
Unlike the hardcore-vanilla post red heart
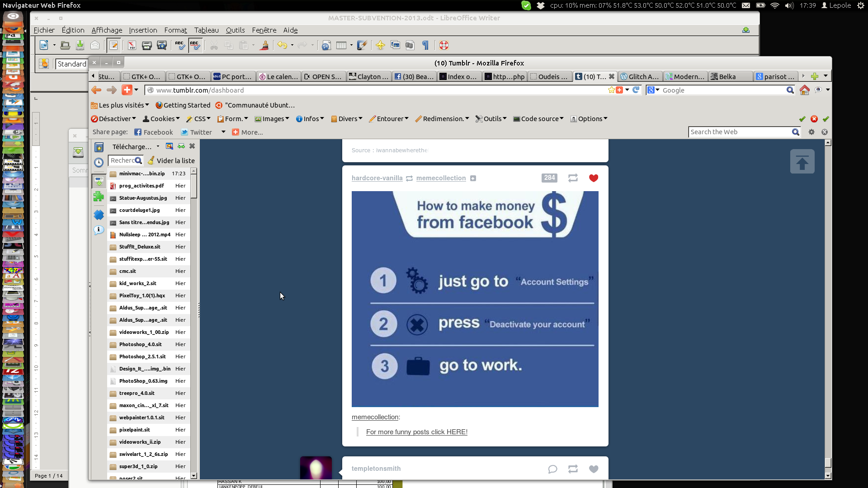[594, 178]
